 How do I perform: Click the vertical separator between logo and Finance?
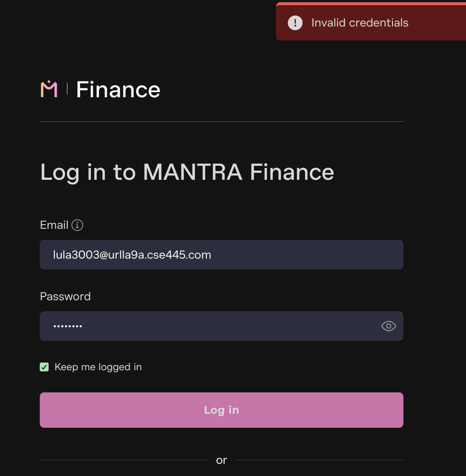(x=67, y=89)
